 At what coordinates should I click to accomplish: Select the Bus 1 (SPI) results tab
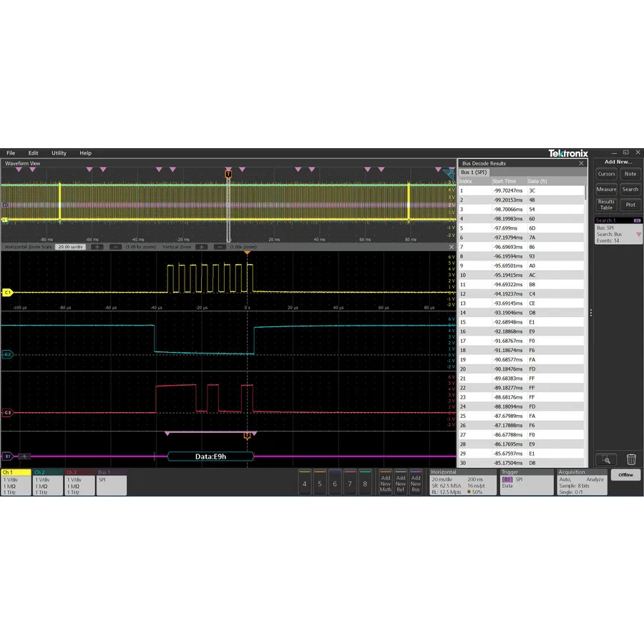click(474, 172)
